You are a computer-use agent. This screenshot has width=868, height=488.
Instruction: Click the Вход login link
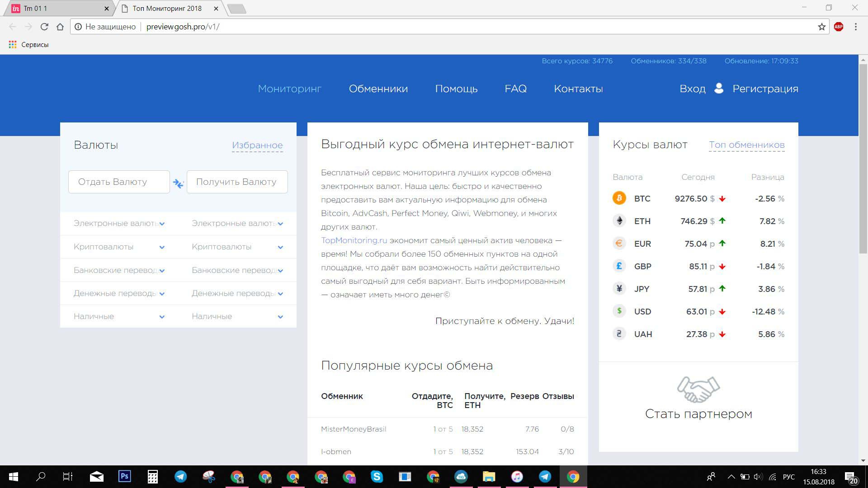point(693,89)
